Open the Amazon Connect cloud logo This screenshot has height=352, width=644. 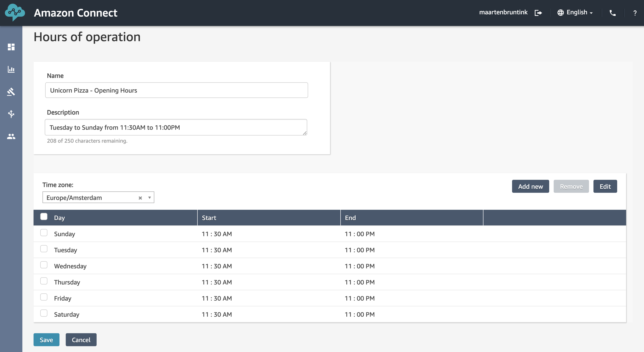coord(15,12)
